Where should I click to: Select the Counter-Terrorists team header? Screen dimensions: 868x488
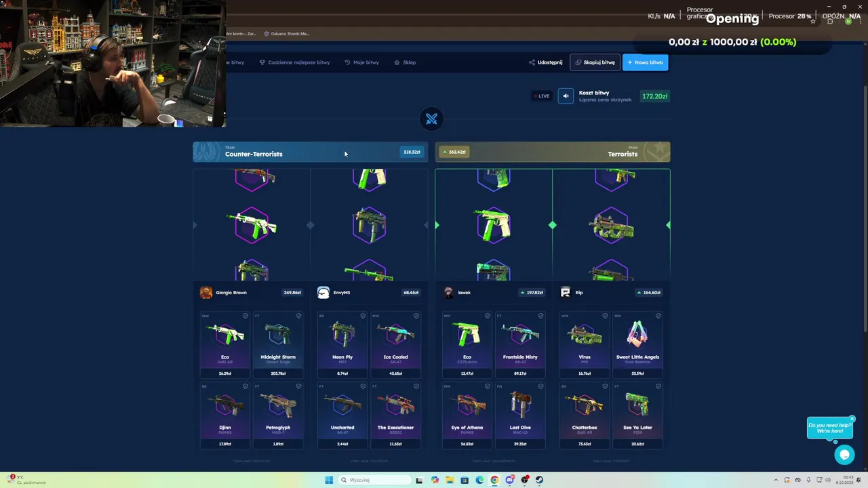(x=311, y=152)
